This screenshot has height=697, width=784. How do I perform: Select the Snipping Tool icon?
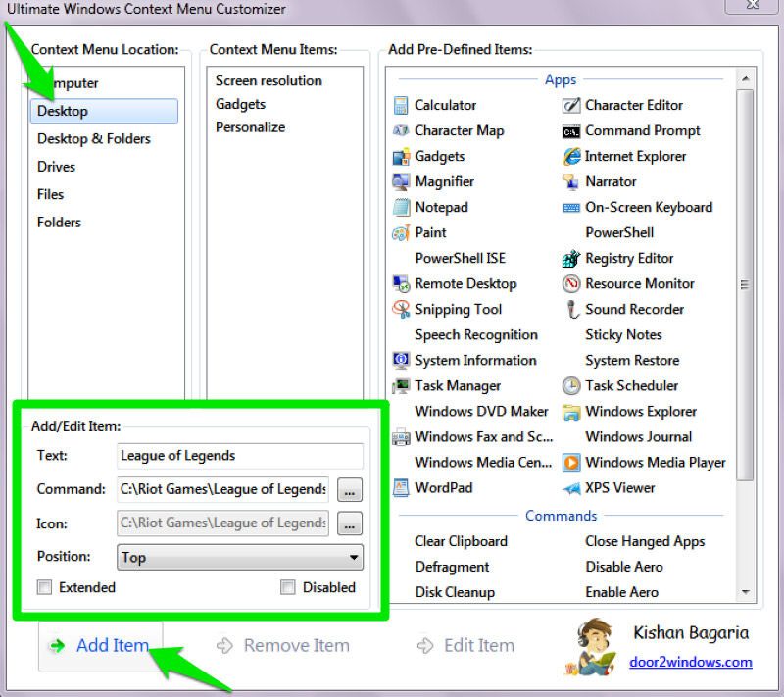tap(400, 310)
